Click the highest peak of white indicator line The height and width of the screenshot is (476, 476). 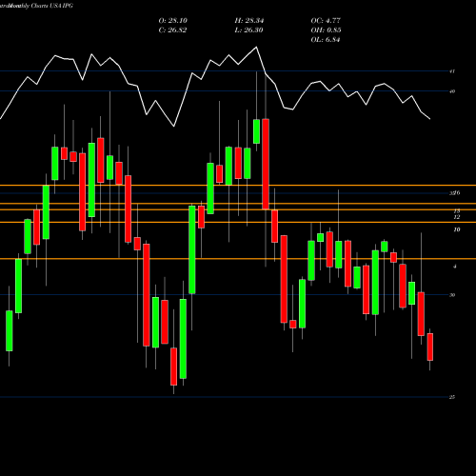256,48
